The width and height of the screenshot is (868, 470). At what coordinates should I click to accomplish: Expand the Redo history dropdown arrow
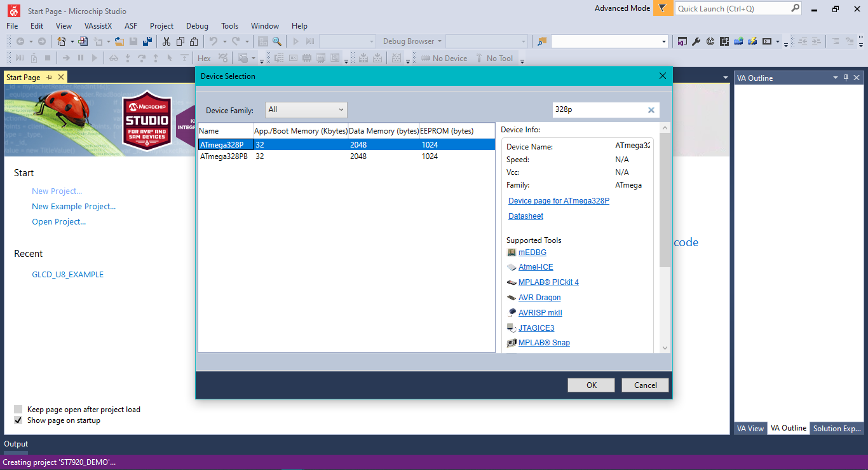click(247, 41)
